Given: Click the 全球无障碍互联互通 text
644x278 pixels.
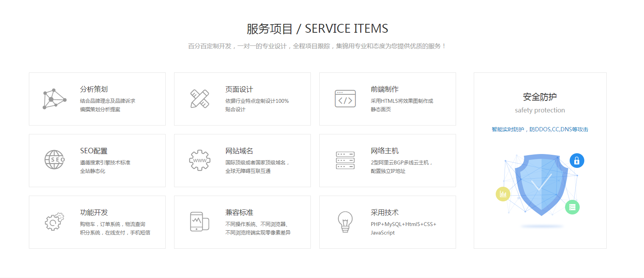Looking at the screenshot, I should 248,171.
